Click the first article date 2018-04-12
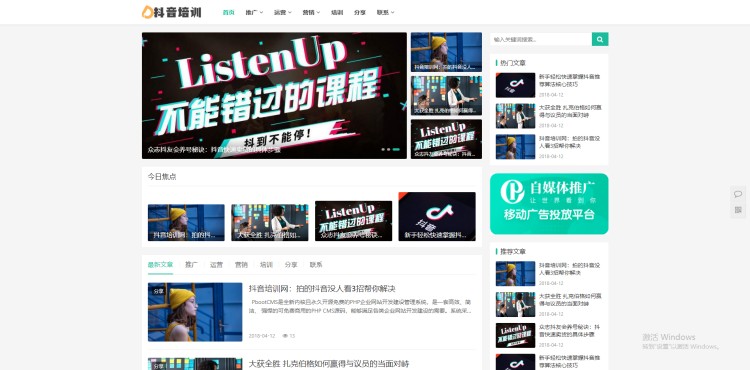 pos(262,336)
